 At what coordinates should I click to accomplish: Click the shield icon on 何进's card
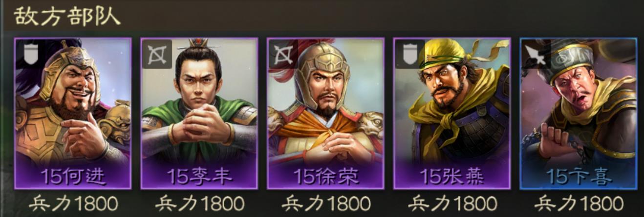click(31, 54)
